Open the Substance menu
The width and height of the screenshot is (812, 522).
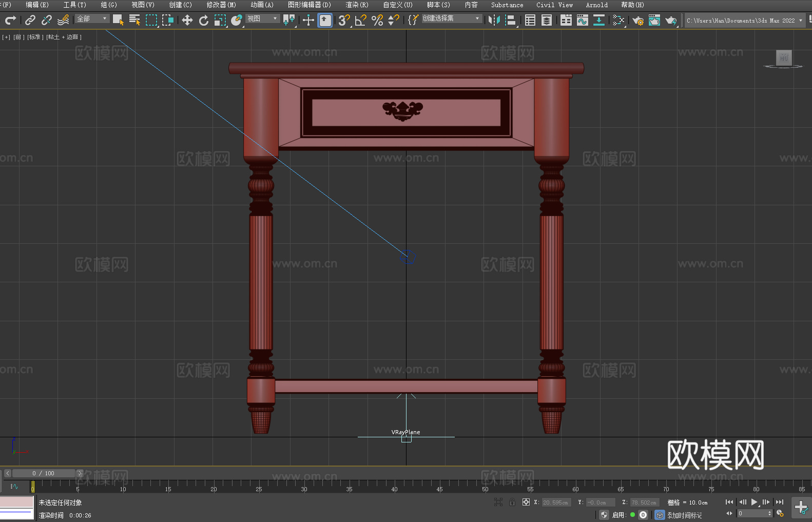point(507,5)
